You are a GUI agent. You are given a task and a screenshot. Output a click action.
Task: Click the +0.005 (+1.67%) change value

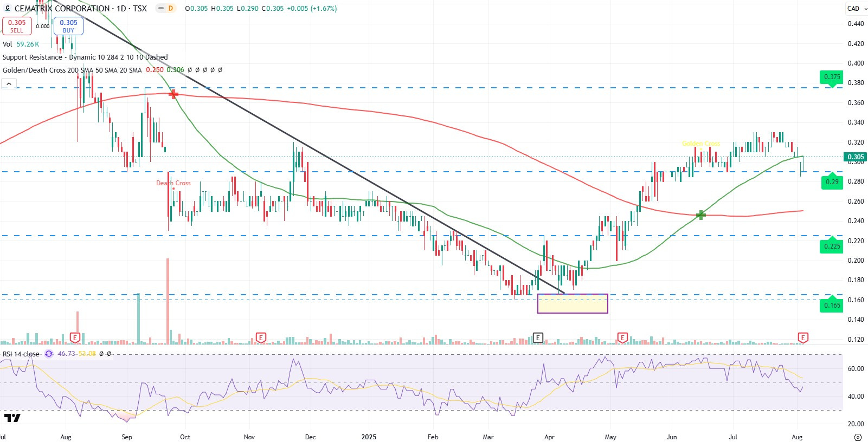[x=312, y=9]
